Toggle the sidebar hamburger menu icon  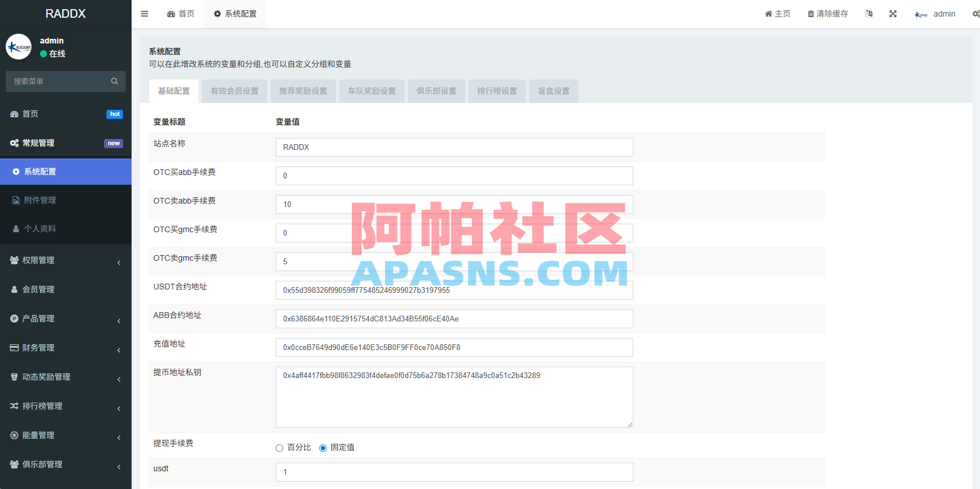[x=145, y=14]
